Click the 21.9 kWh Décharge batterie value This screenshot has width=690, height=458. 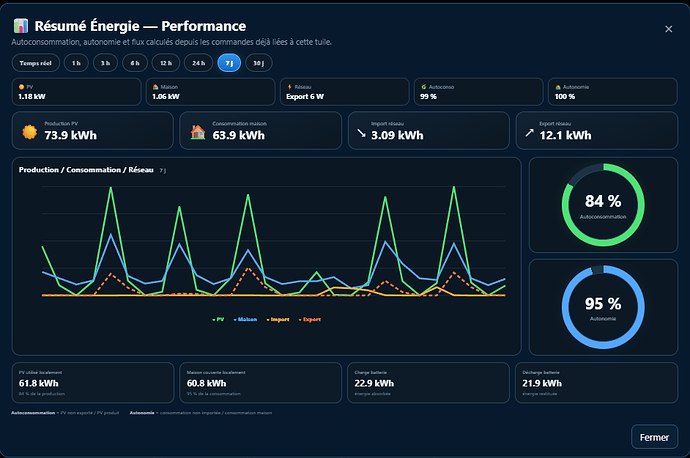coord(542,384)
